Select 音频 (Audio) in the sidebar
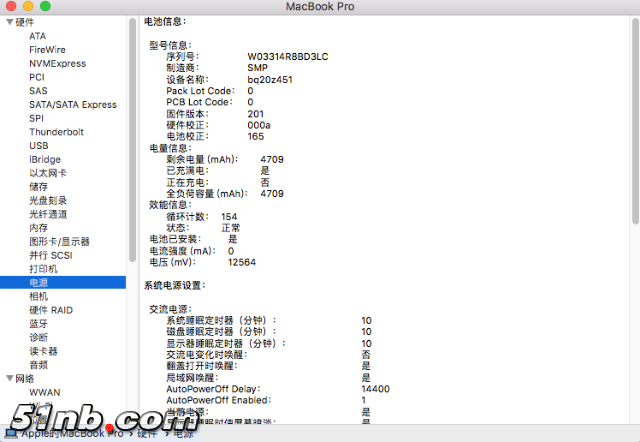 click(38, 365)
